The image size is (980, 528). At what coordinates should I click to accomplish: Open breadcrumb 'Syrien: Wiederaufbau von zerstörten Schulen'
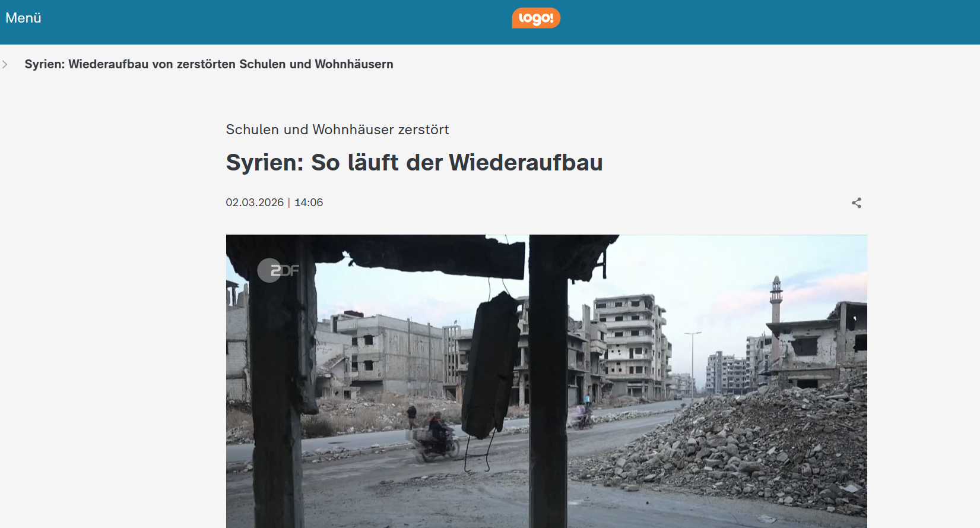coord(209,64)
